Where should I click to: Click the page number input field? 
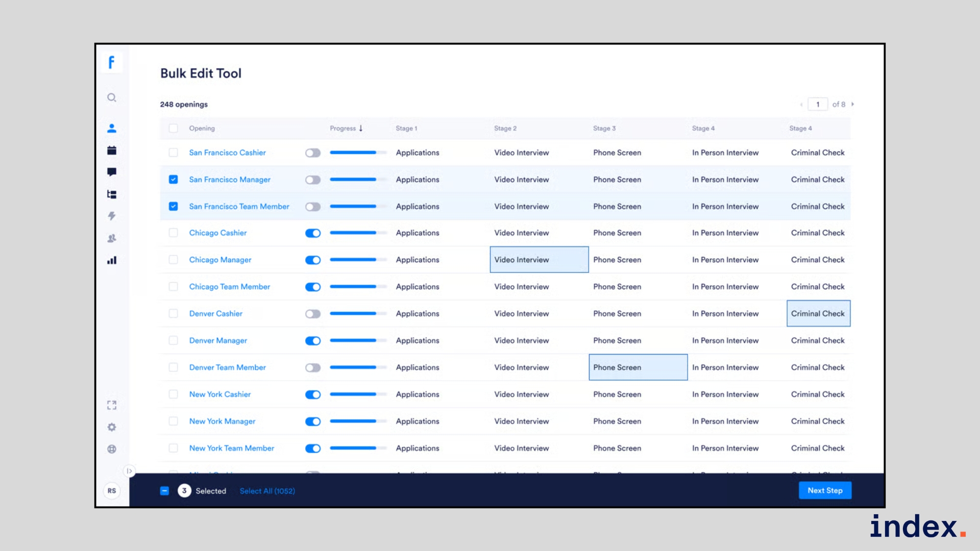point(817,104)
